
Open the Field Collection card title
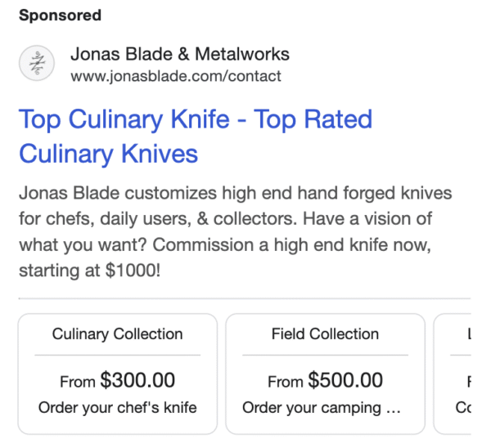pyautogui.click(x=325, y=334)
